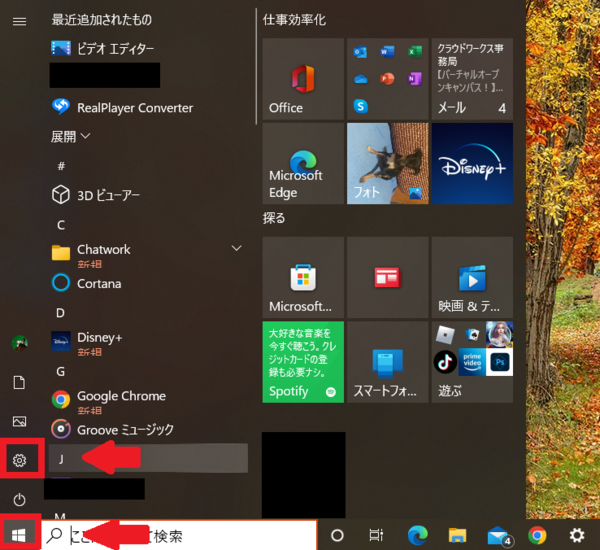
Task: Click the taskbar search box
Action: coord(179,535)
